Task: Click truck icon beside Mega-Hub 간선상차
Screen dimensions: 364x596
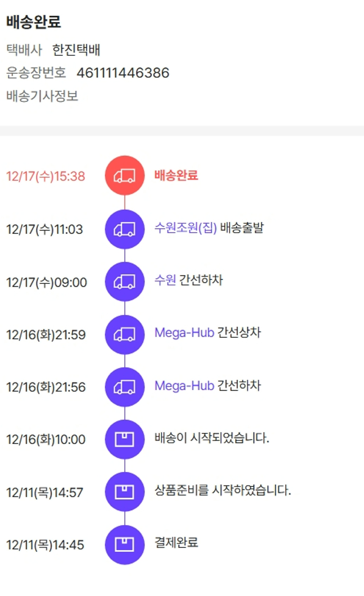Action: click(x=125, y=334)
